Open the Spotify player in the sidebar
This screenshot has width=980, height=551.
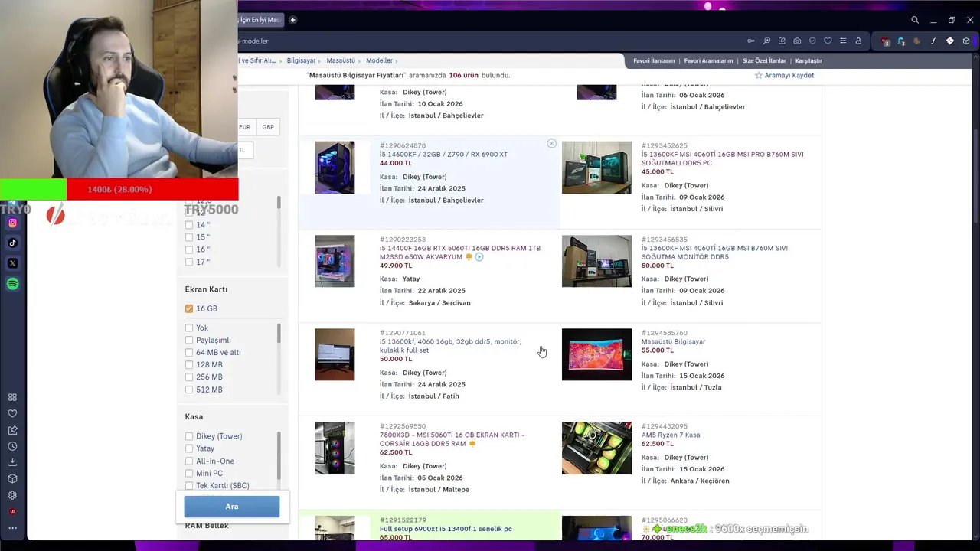(13, 284)
